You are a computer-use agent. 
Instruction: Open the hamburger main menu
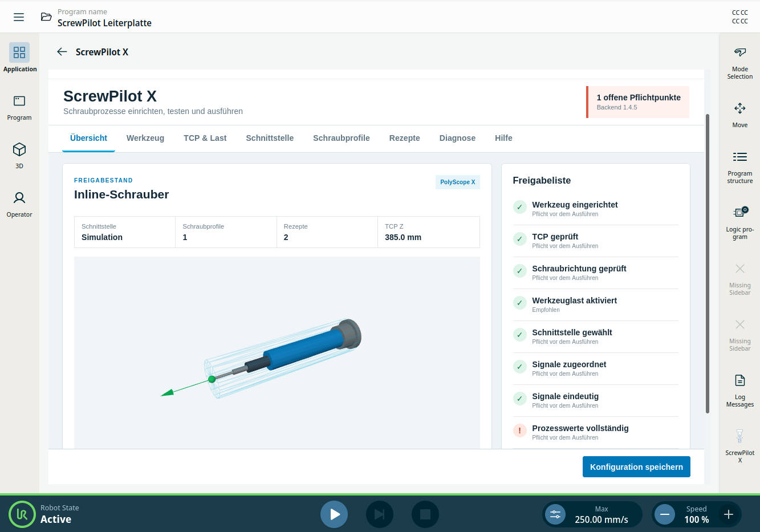click(19, 17)
